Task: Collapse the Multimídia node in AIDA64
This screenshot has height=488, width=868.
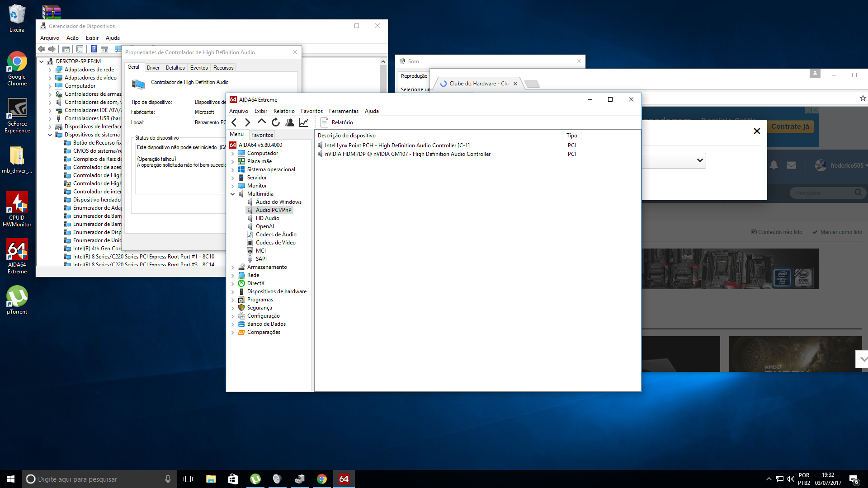Action: point(233,194)
